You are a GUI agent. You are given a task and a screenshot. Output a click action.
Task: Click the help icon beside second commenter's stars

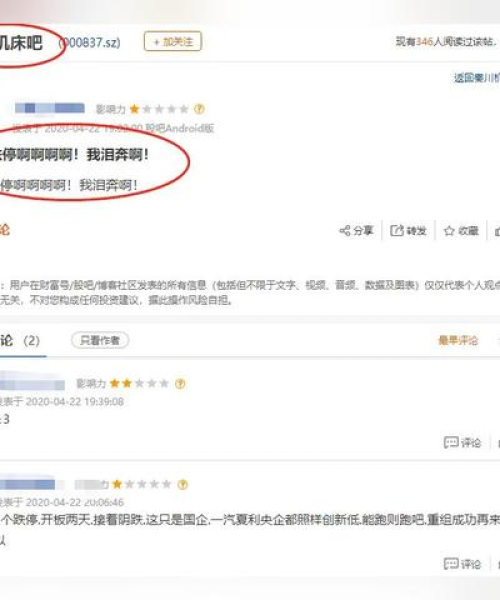183,484
